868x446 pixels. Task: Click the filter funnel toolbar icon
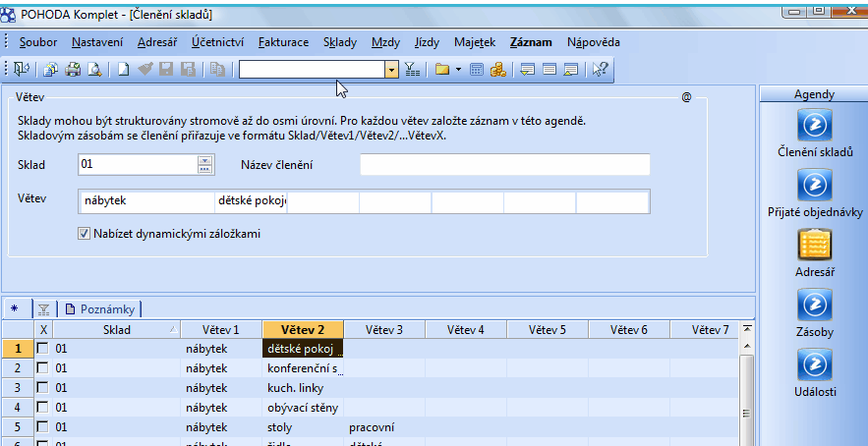(412, 69)
